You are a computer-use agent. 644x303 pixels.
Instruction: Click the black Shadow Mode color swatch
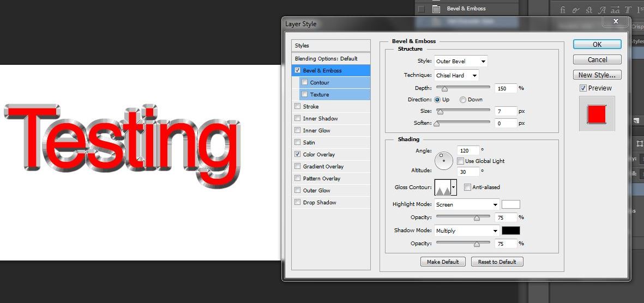[510, 231]
